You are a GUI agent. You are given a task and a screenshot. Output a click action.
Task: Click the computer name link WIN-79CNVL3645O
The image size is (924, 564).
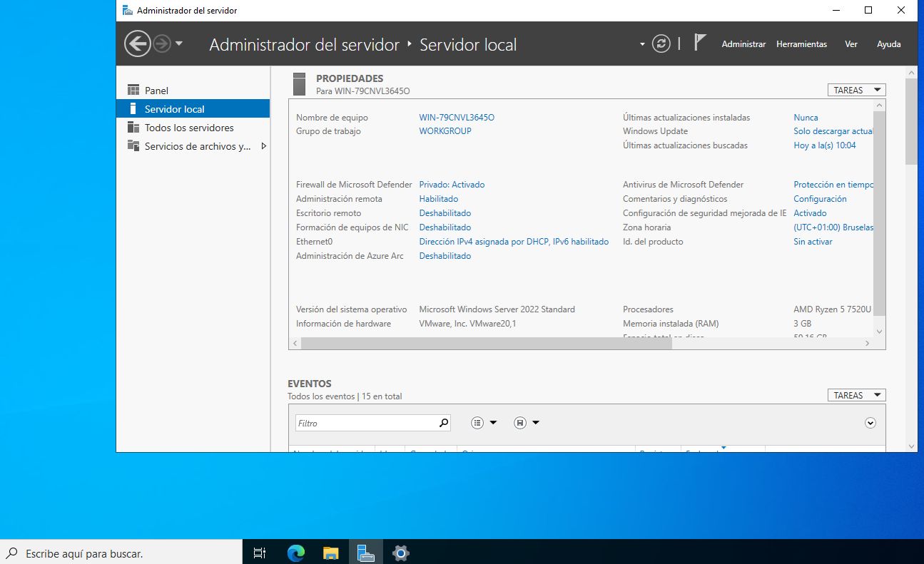pos(457,118)
